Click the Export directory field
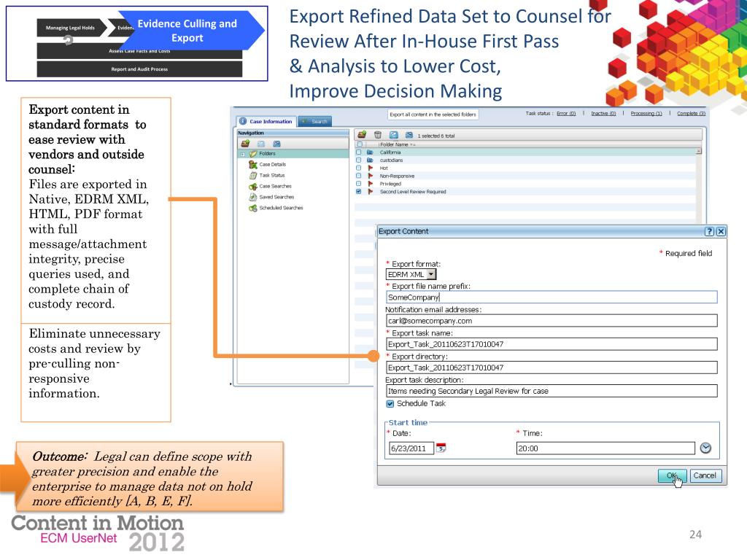Image resolution: width=747 pixels, height=560 pixels. point(551,367)
